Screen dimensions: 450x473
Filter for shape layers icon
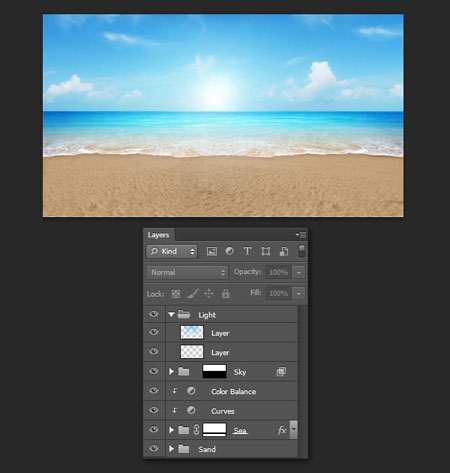(x=266, y=251)
